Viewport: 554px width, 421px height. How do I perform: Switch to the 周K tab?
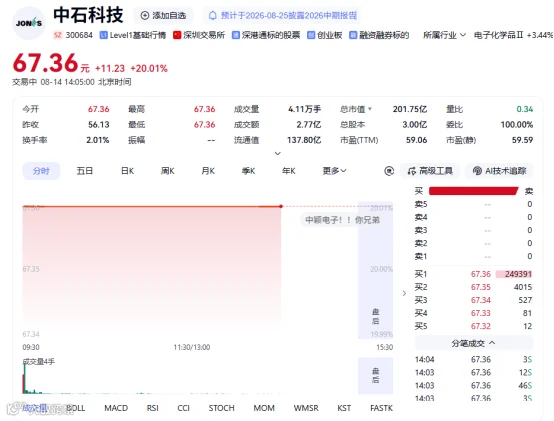[x=167, y=171]
